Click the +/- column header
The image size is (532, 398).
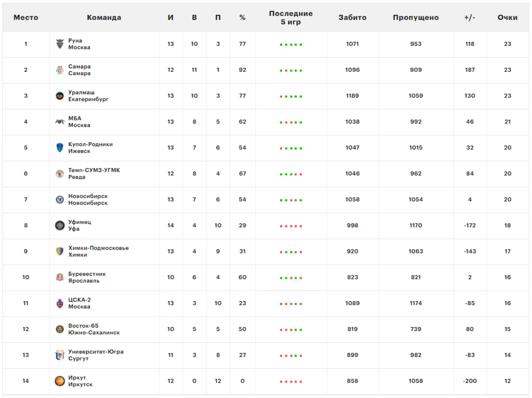tap(470, 18)
